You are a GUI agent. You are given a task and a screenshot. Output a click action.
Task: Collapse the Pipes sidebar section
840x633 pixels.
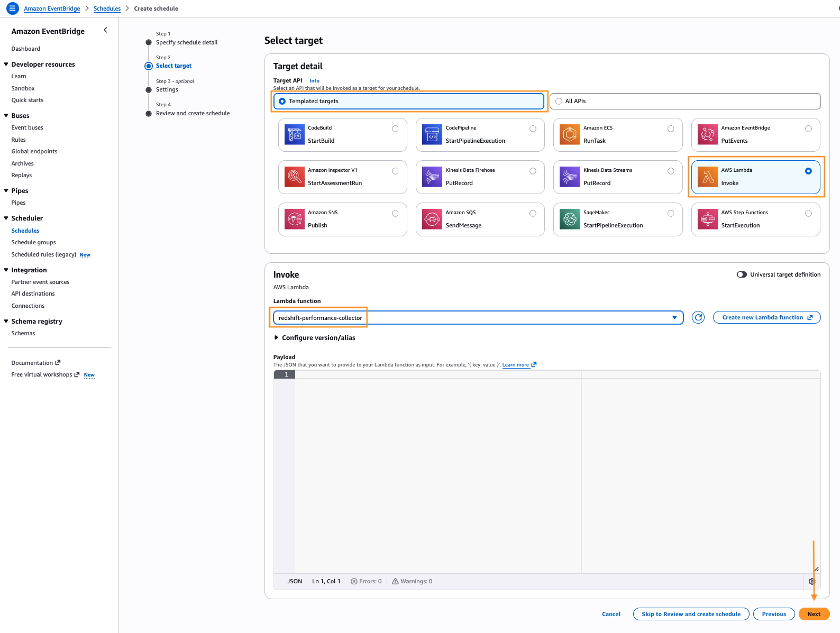coord(6,190)
